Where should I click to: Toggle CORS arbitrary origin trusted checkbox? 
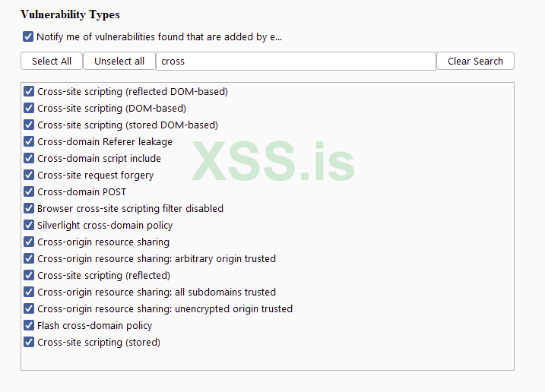point(29,259)
